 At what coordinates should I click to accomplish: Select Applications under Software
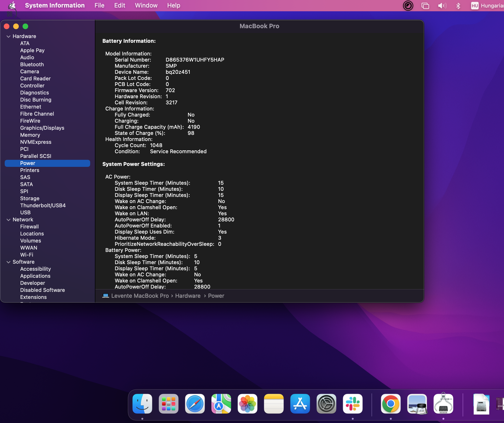point(35,276)
